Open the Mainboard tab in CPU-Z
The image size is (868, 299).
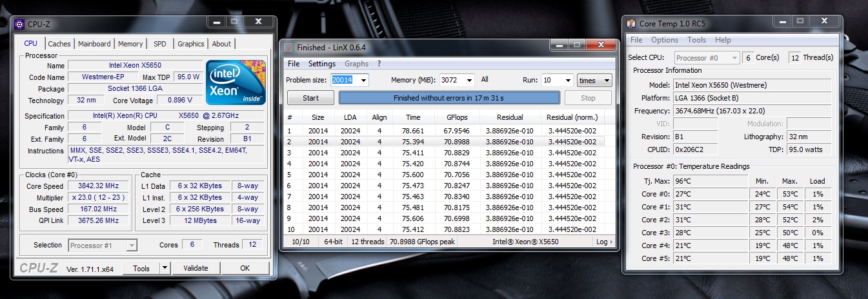coord(94,44)
